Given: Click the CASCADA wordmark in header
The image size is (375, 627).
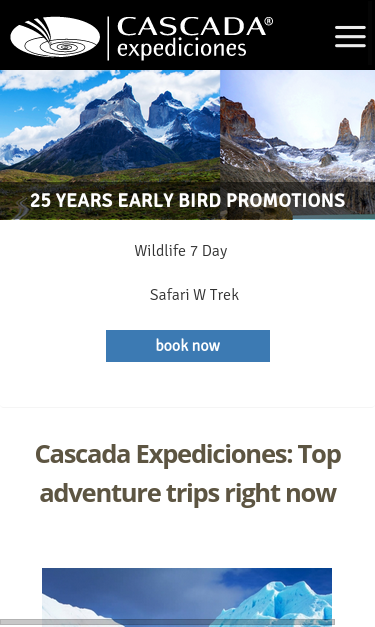Looking at the screenshot, I should (192, 27).
